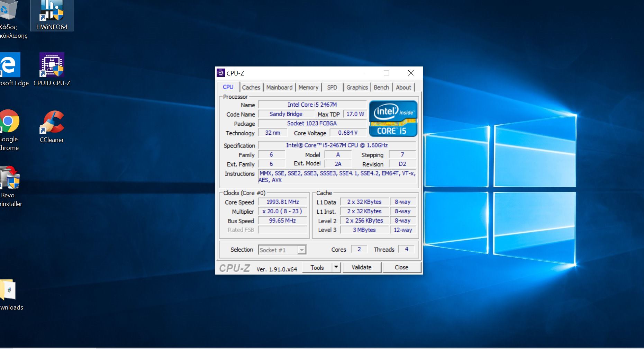Click the Threads value '4'
This screenshot has width=644, height=349.
407,249
